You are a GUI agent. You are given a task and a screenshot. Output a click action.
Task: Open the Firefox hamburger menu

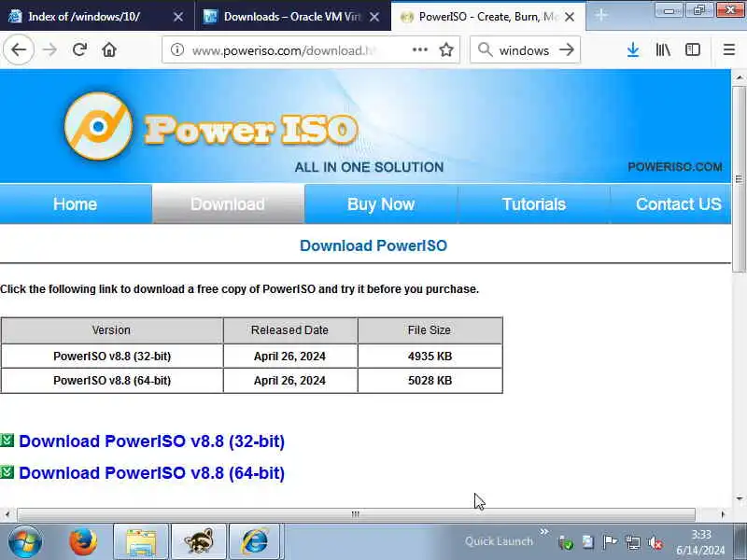pos(729,49)
